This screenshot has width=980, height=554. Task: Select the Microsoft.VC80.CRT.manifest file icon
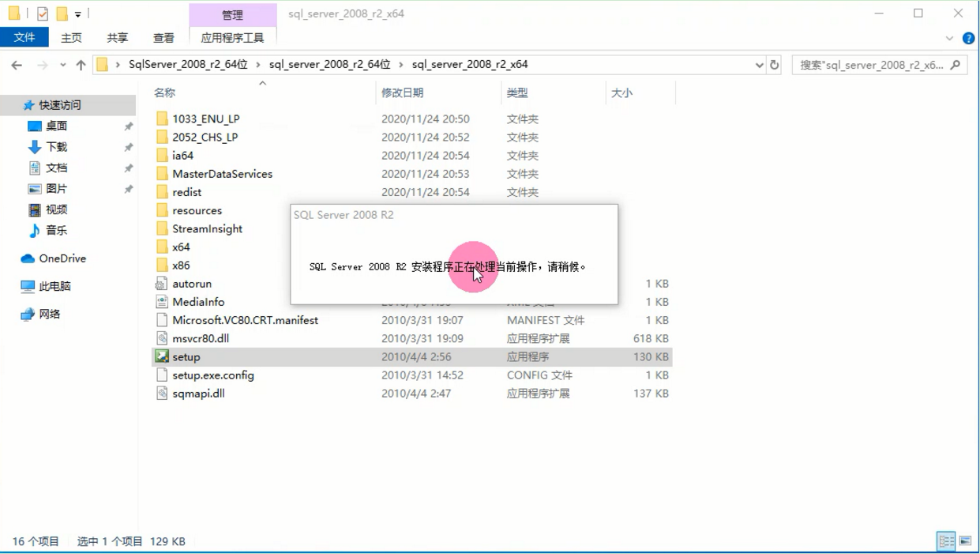(162, 320)
